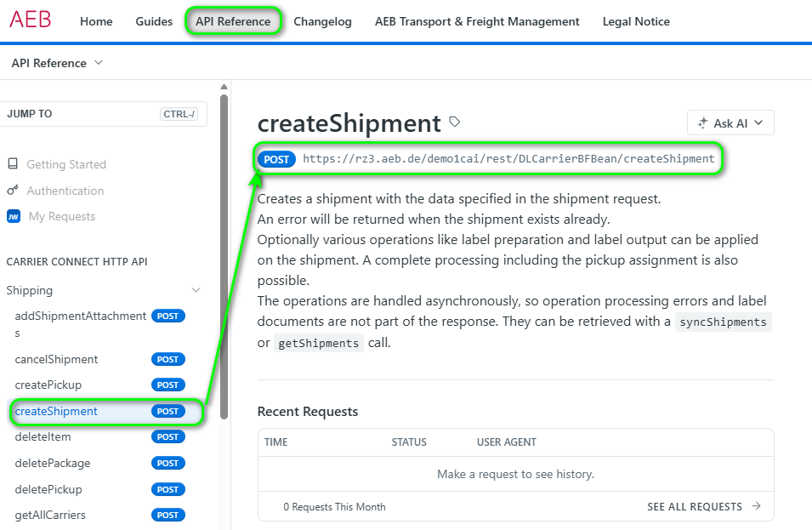The width and height of the screenshot is (812, 530).
Task: Open My Requests
Action: pos(62,216)
